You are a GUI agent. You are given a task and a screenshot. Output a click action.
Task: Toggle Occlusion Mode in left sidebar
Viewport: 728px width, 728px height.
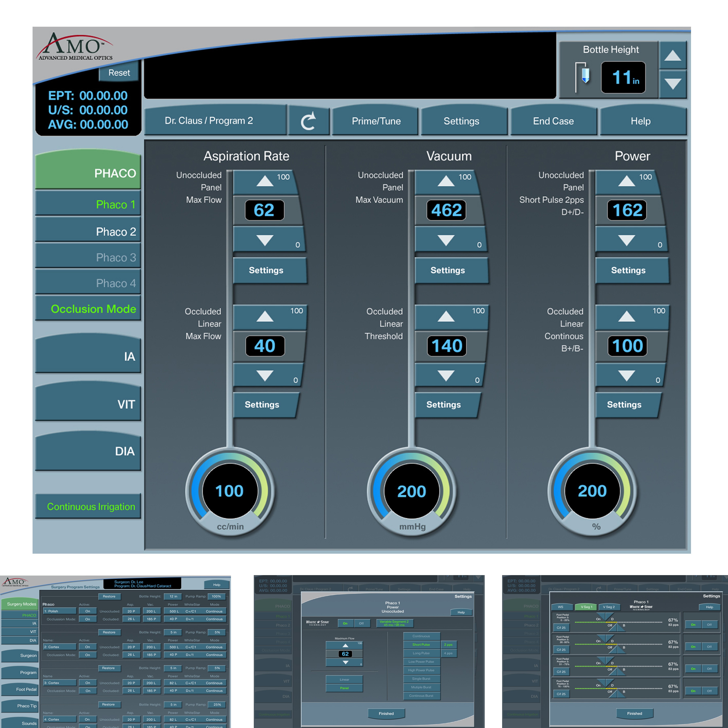point(88,309)
